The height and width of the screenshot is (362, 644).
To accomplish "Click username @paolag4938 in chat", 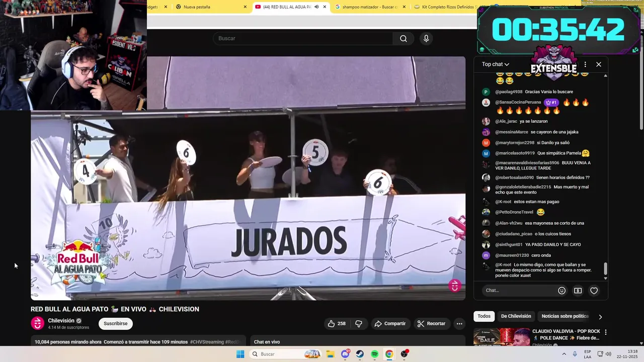I will (x=509, y=92).
